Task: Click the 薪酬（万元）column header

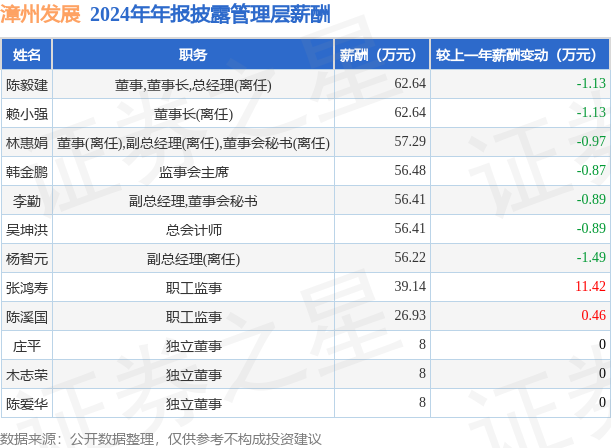Action: (382, 55)
